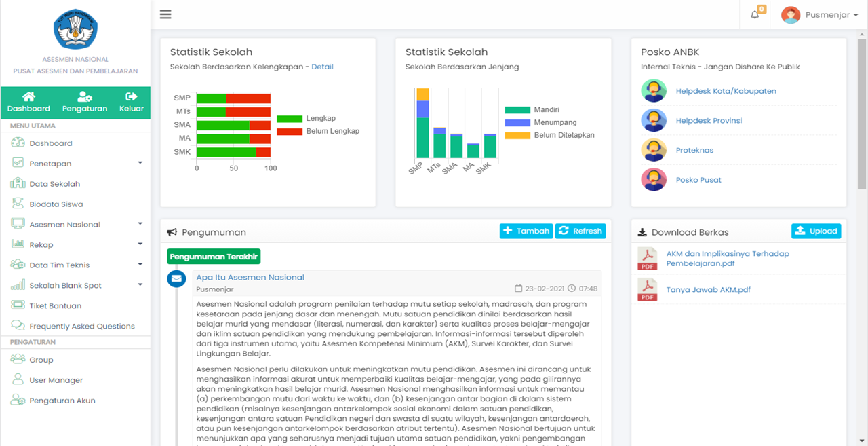Expand the Sekolah Blank Spot arrow
This screenshot has width=868, height=446.
(x=140, y=285)
